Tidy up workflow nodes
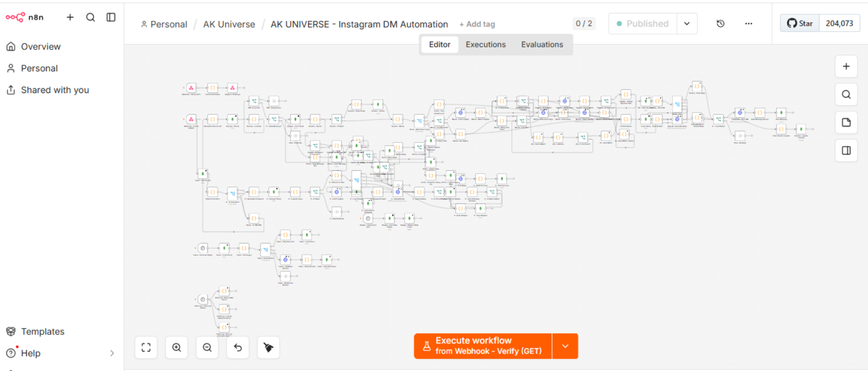 pos(269,347)
